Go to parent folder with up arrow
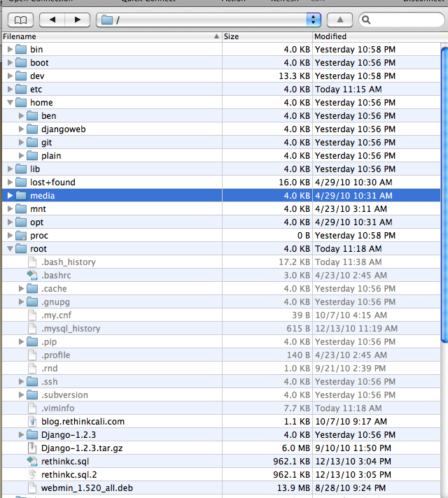 click(340, 20)
